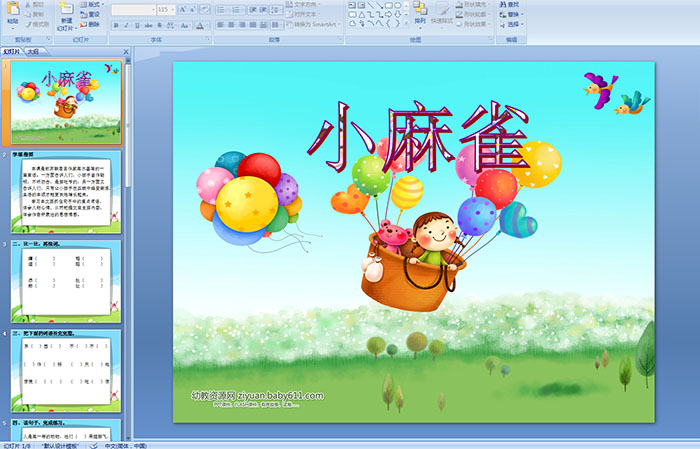Click the Delete (删除) slide button
The height and width of the screenshot is (449, 700).
coord(90,24)
